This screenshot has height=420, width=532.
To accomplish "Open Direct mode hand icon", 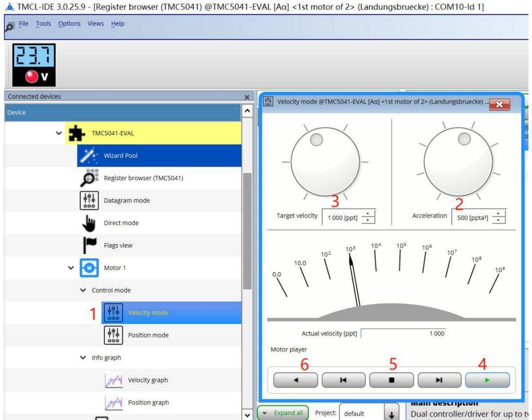I will click(89, 223).
